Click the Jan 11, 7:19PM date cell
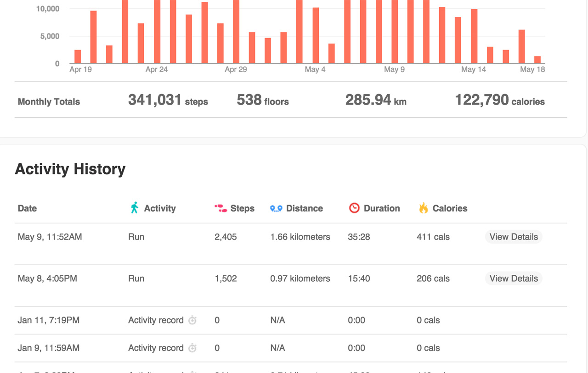This screenshot has width=588, height=373. tap(49, 320)
